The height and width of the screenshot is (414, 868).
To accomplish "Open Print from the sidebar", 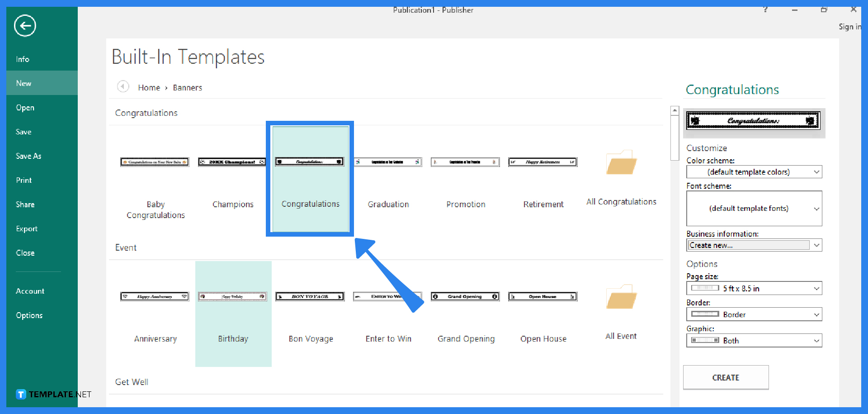I will (x=24, y=180).
